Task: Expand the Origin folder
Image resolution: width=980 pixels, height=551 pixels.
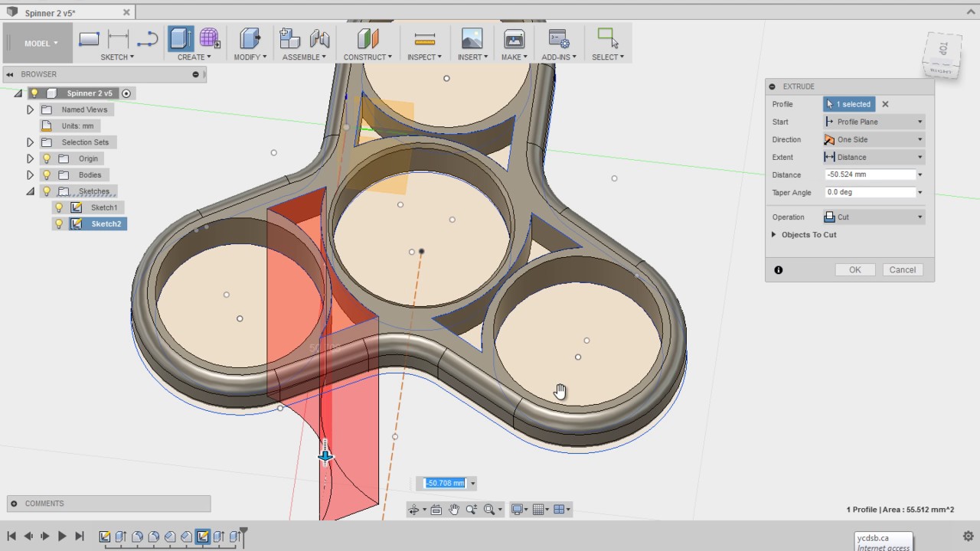Action: (31, 158)
